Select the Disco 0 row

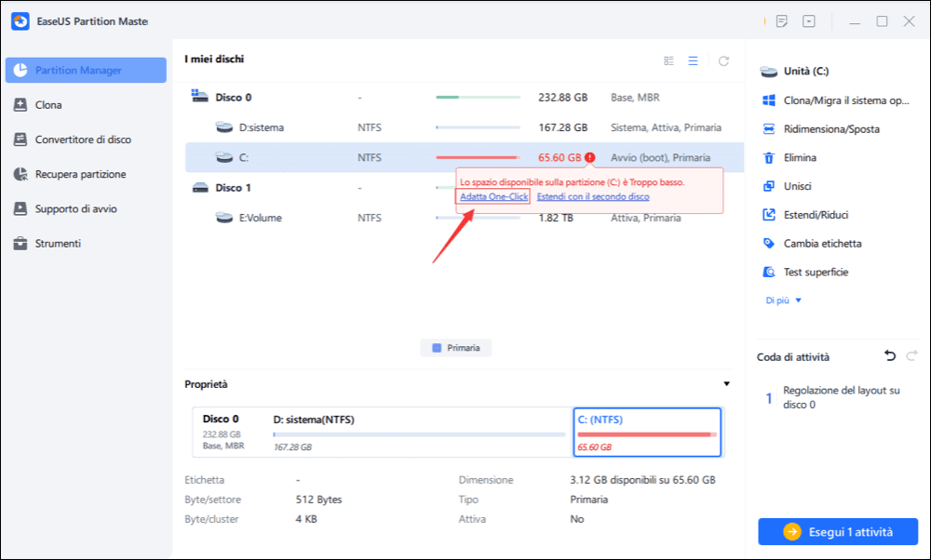465,98
